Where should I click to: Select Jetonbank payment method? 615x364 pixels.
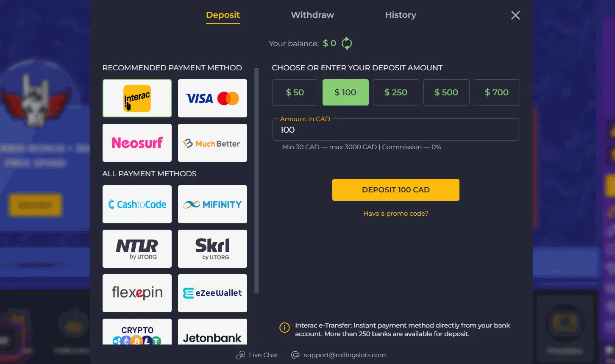click(x=212, y=332)
